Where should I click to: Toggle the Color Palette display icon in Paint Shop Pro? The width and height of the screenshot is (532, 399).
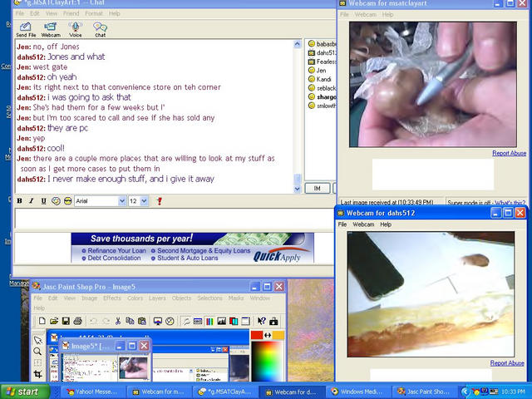click(x=209, y=321)
